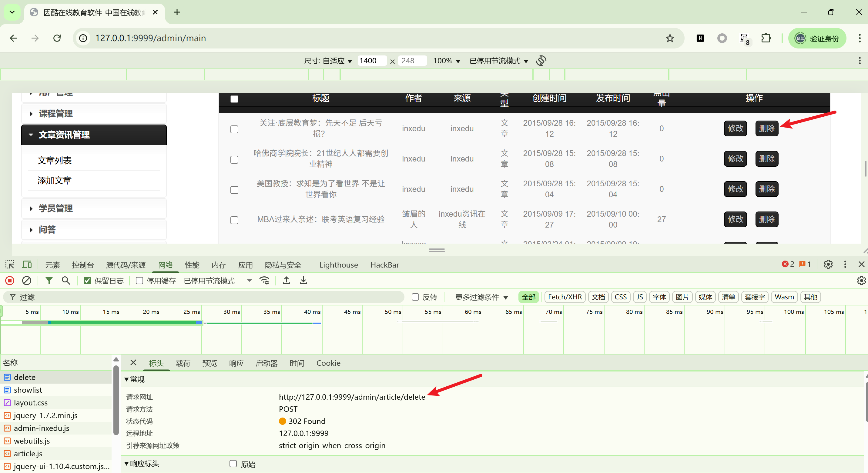Enable the 停用缓存 checkbox
Image resolution: width=868 pixels, height=473 pixels.
(139, 281)
